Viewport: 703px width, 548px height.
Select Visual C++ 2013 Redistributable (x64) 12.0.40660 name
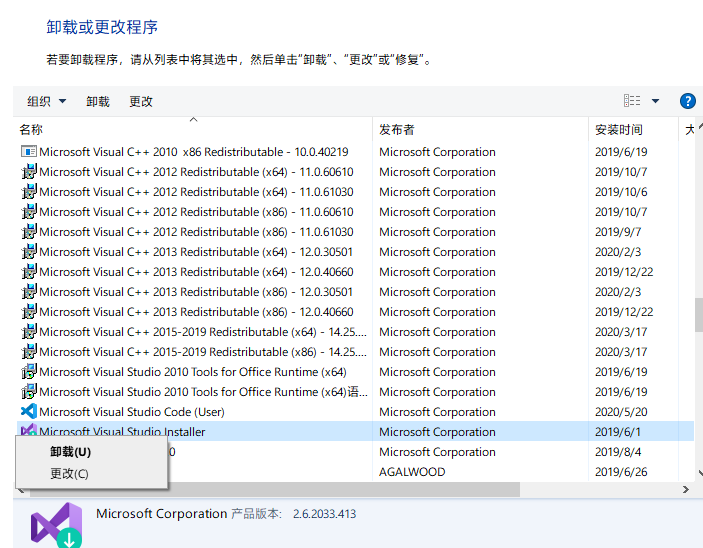pyautogui.click(x=196, y=272)
